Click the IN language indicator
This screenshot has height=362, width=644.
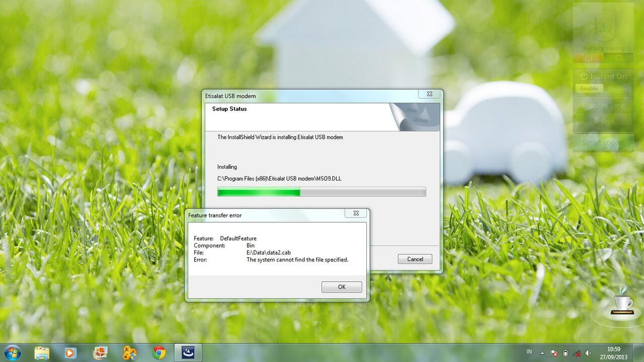(529, 352)
